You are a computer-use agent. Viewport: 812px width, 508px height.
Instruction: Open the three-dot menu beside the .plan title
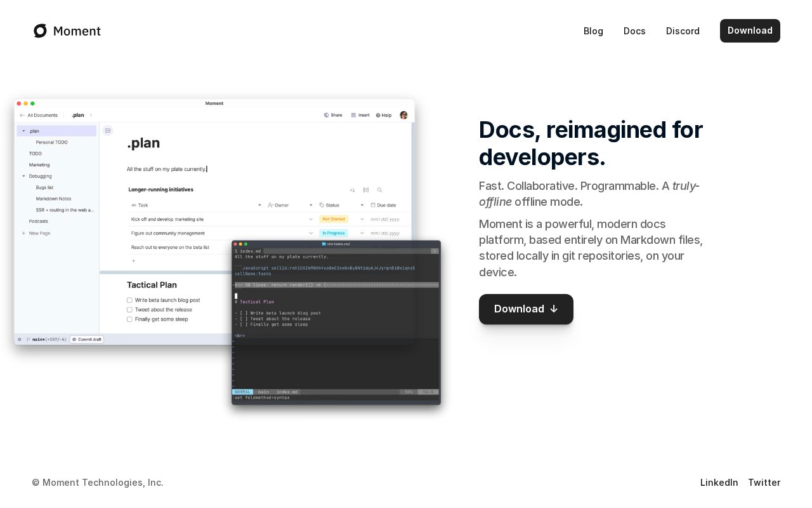click(91, 115)
